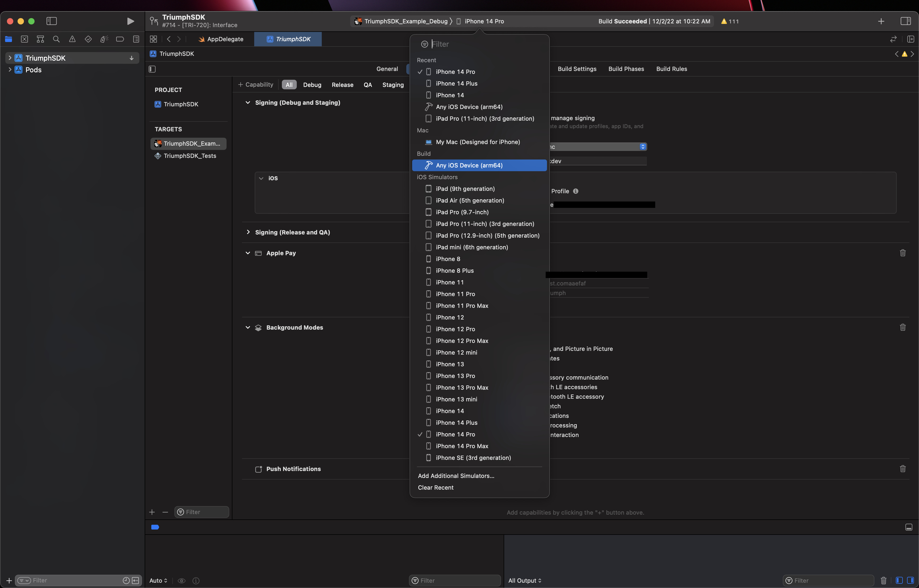Image resolution: width=919 pixels, height=588 pixels.
Task: Open the Debug navigator icon
Action: [x=104, y=39]
